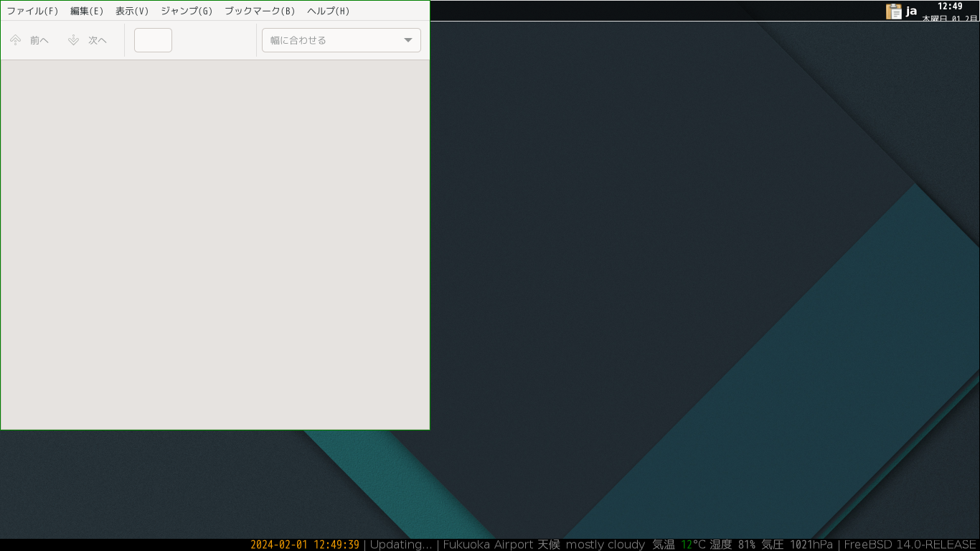980x551 pixels.
Task: Click the 湿度 81% humidity reading
Action: pos(732,545)
